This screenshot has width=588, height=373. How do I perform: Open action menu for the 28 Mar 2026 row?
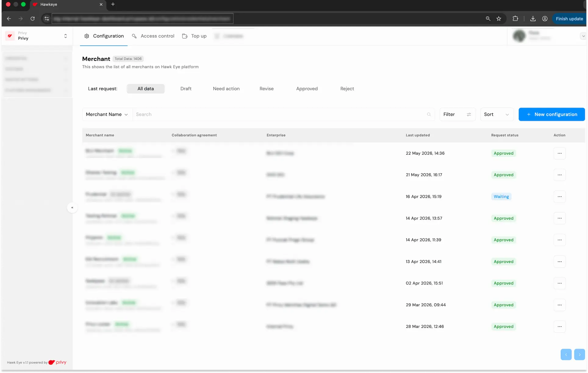click(560, 327)
